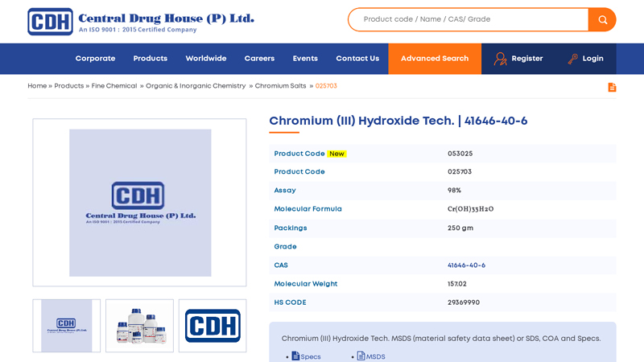Click the Central Drug House (P) Ltd. header name
The height and width of the screenshot is (362, 644).
167,19
